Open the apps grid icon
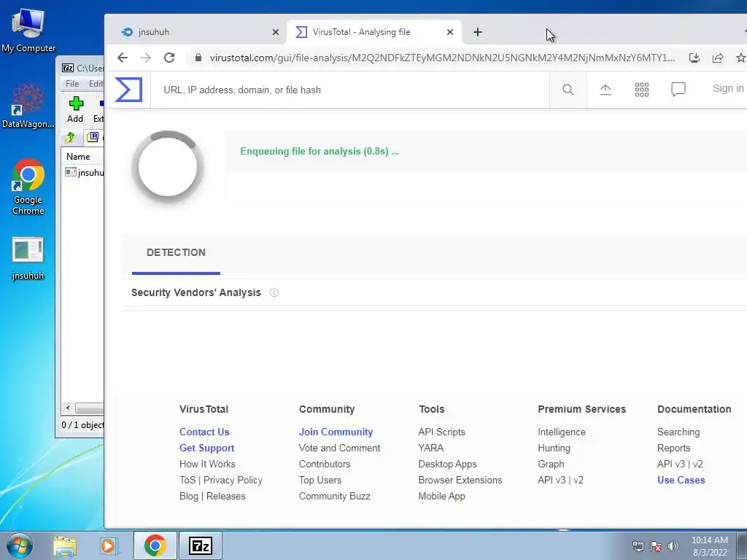The width and height of the screenshot is (747, 560). click(642, 90)
